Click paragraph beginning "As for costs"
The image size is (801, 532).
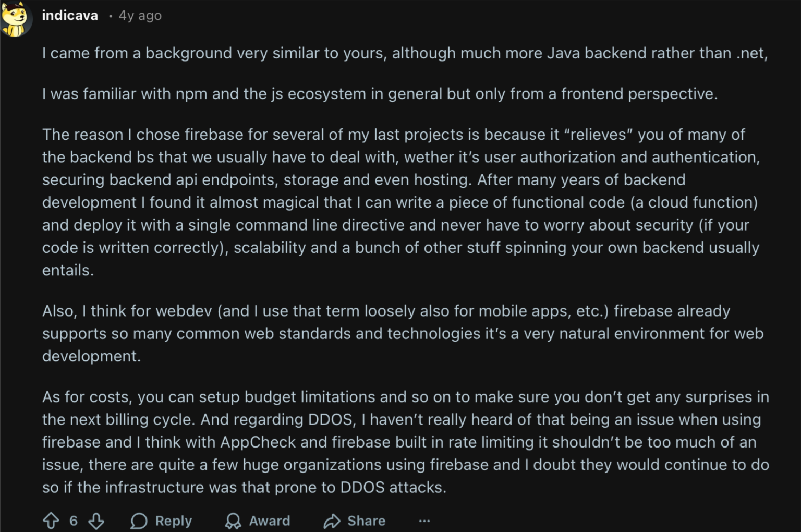(405, 442)
